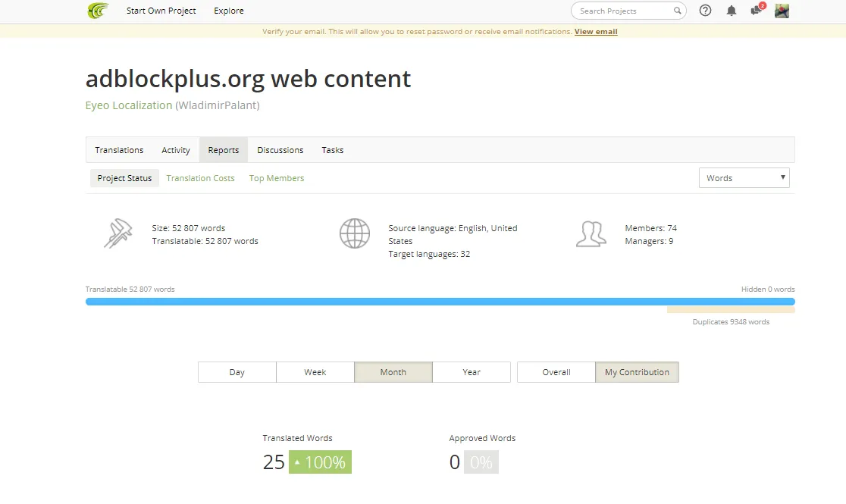This screenshot has width=846, height=504.
Task: Select Project Status sub-tab
Action: point(124,178)
